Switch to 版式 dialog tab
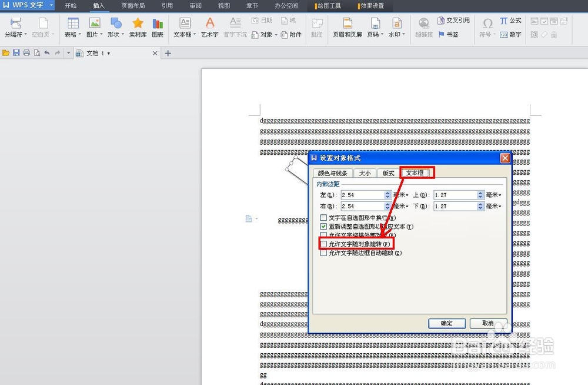 388,173
